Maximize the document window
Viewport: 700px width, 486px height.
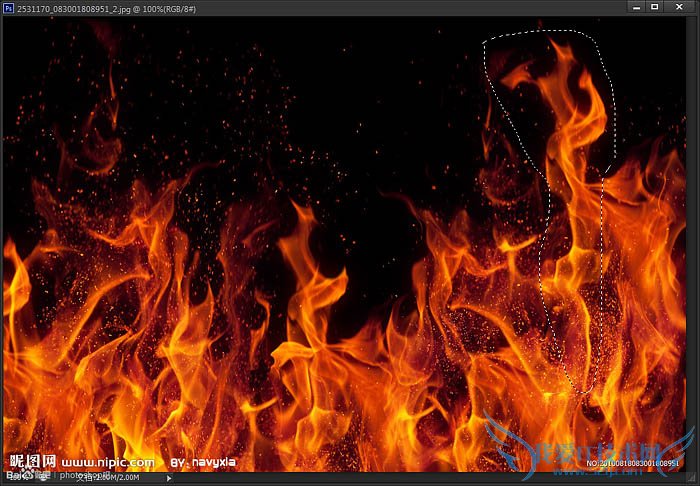click(x=655, y=7)
